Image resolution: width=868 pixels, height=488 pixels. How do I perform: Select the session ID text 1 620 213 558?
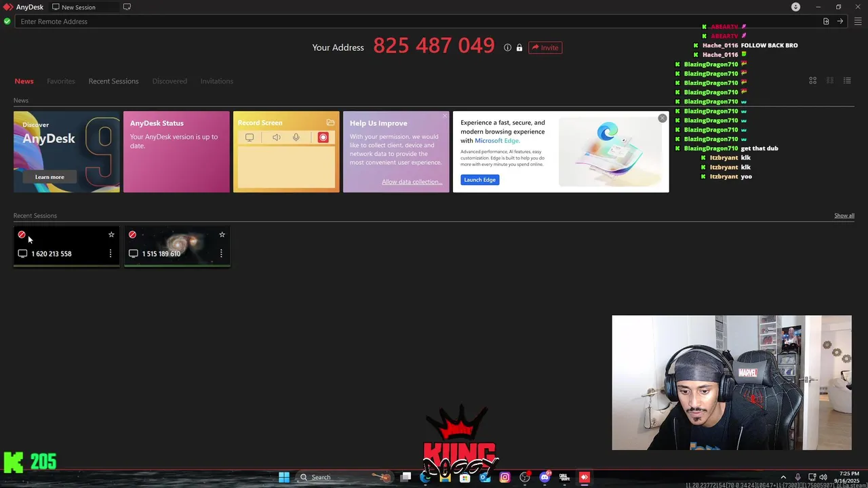tap(52, 253)
